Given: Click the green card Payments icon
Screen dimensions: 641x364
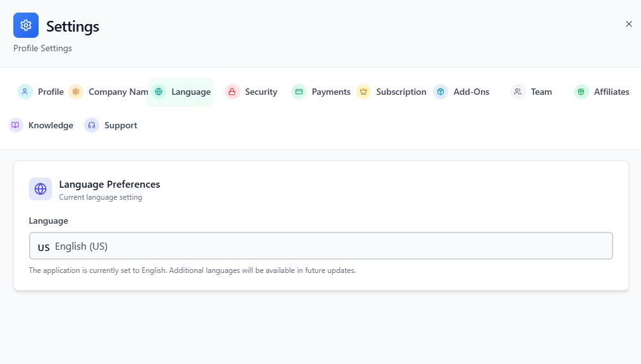Looking at the screenshot, I should [299, 92].
